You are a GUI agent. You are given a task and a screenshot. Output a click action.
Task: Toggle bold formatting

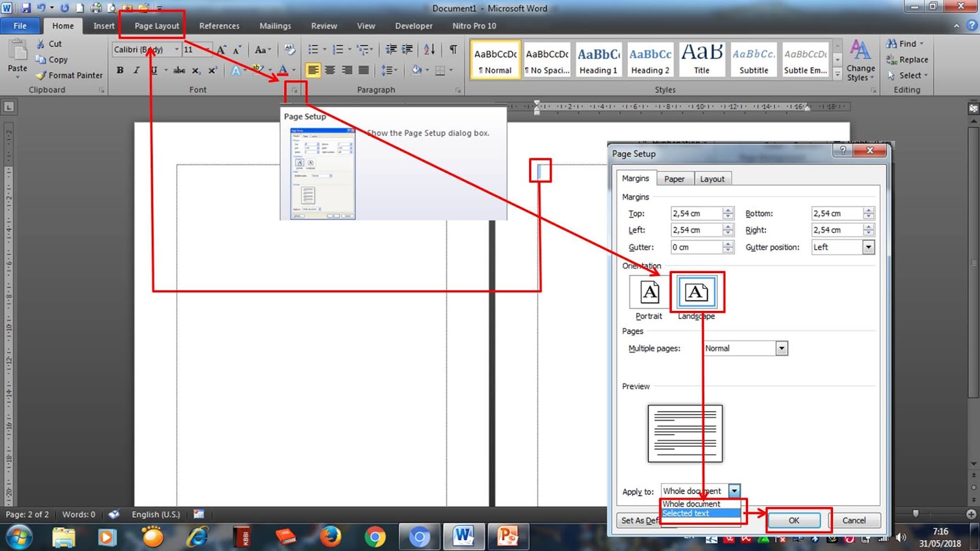pyautogui.click(x=120, y=70)
